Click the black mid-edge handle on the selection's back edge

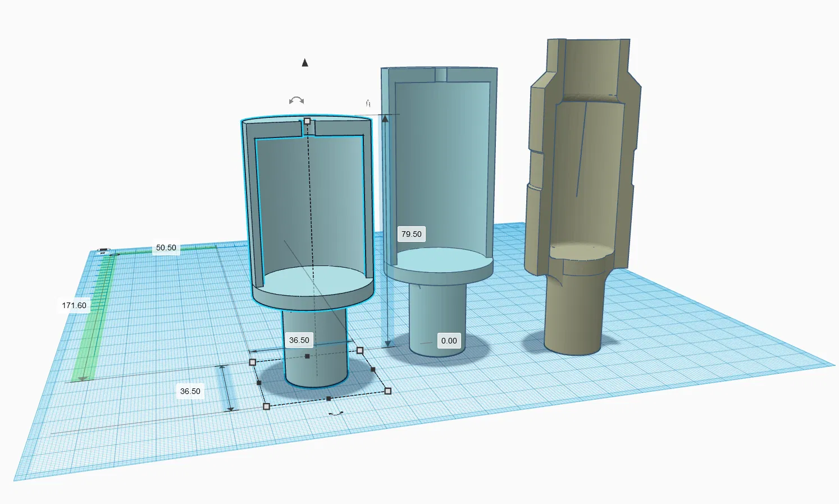click(307, 356)
